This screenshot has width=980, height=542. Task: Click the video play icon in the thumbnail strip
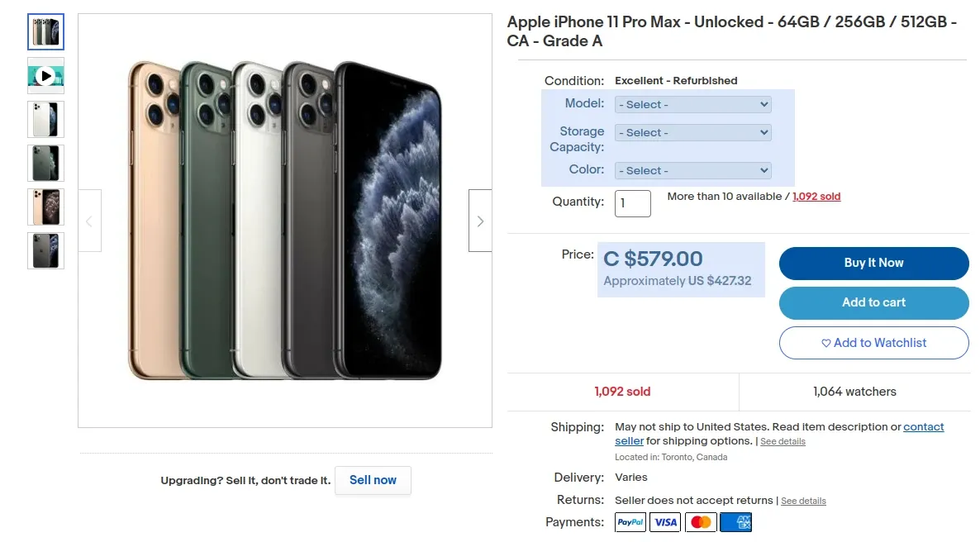[x=45, y=75]
